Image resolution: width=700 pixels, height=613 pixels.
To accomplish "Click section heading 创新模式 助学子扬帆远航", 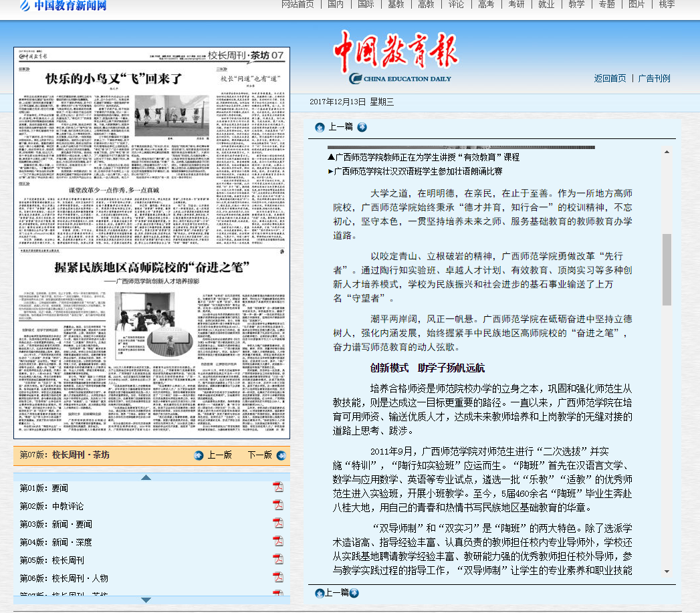I will [x=427, y=368].
